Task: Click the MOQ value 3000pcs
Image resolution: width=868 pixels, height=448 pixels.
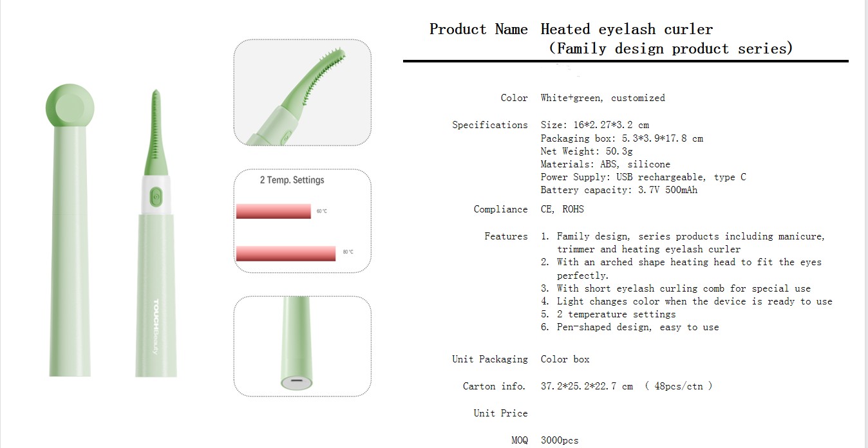Action: click(560, 441)
